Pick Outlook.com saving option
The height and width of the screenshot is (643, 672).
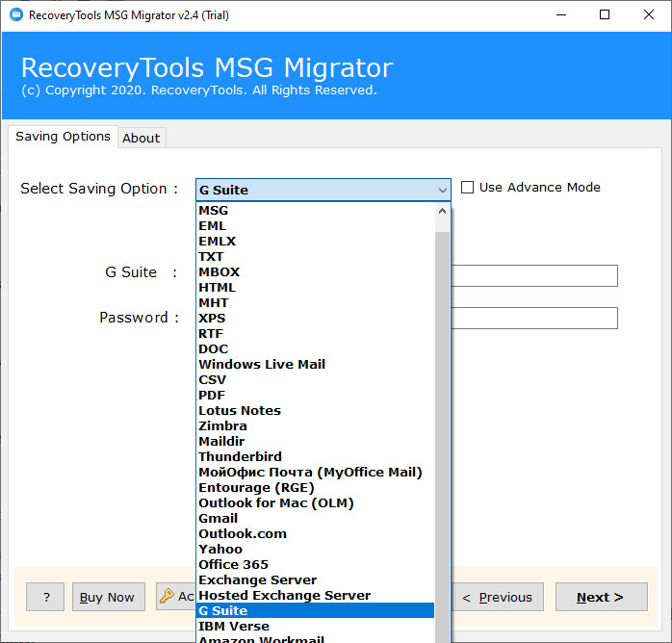316,534
